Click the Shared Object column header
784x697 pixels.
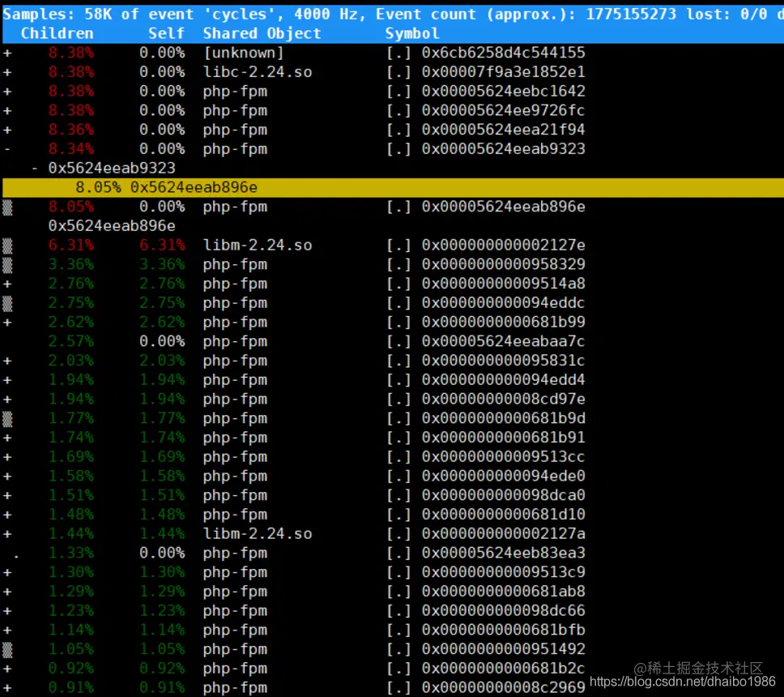tap(262, 33)
